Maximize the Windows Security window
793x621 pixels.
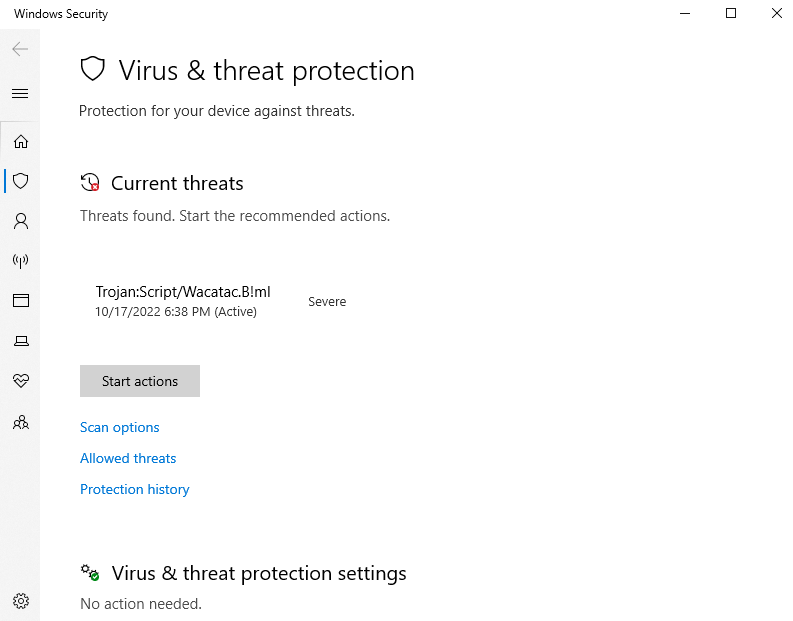pos(731,14)
